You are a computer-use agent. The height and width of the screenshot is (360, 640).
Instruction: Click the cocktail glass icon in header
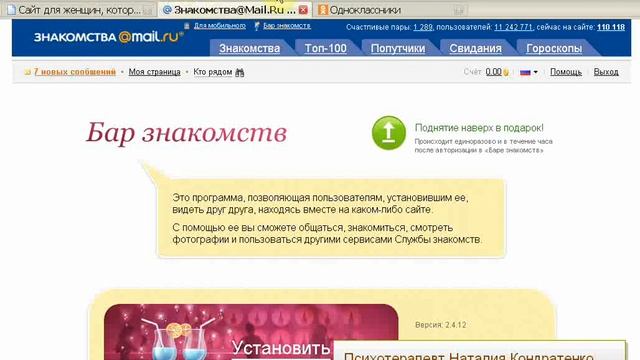coord(257,26)
